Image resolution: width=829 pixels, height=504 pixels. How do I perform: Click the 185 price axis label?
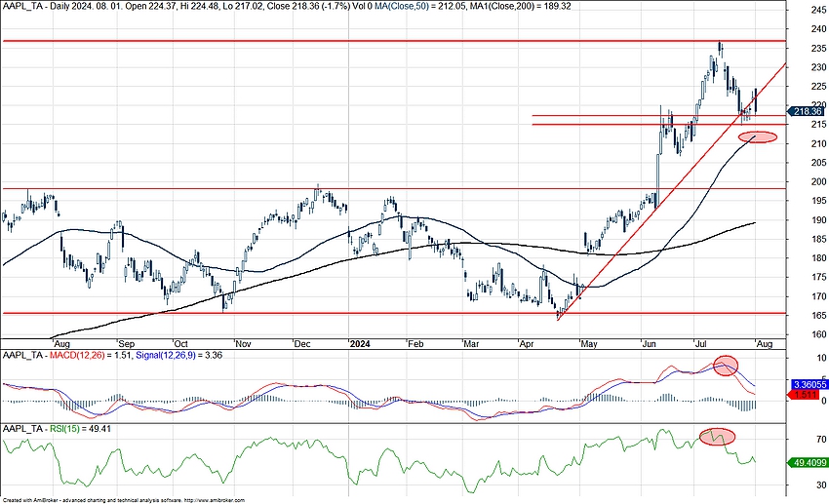coord(817,239)
